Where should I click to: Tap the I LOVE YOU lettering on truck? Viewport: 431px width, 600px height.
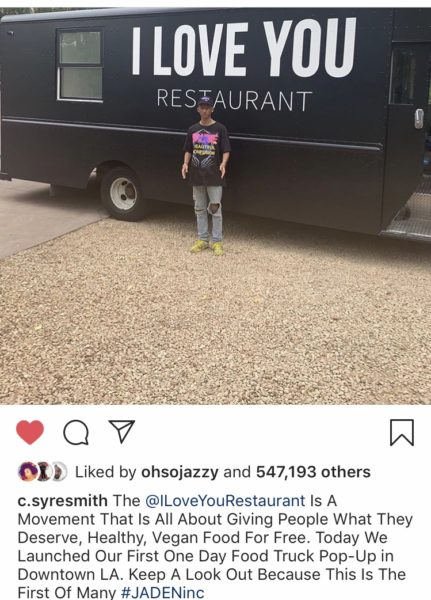click(x=244, y=48)
